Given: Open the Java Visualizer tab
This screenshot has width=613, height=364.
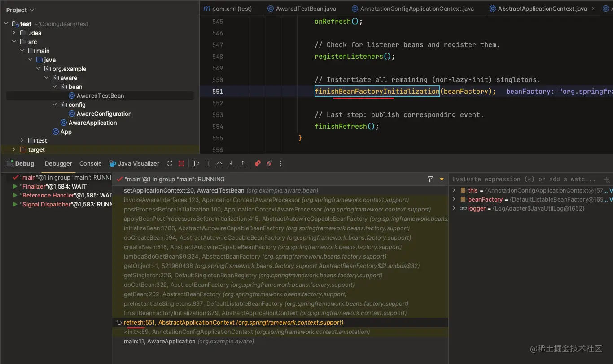Looking at the screenshot, I should 134,164.
